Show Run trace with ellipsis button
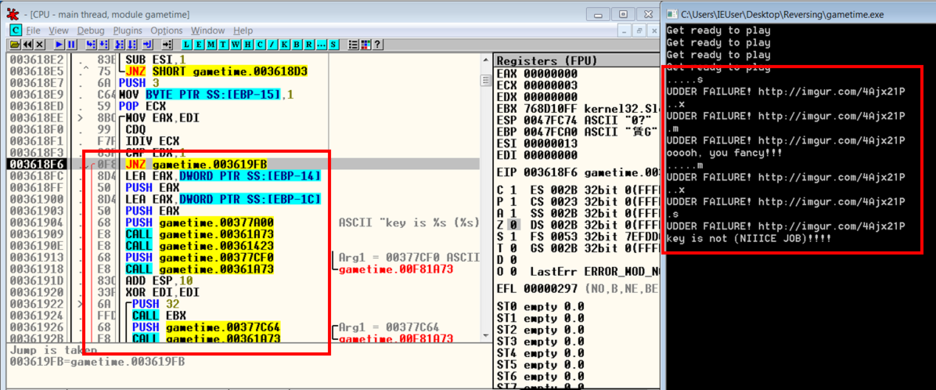Screen dimensions: 936x390 click(x=321, y=44)
